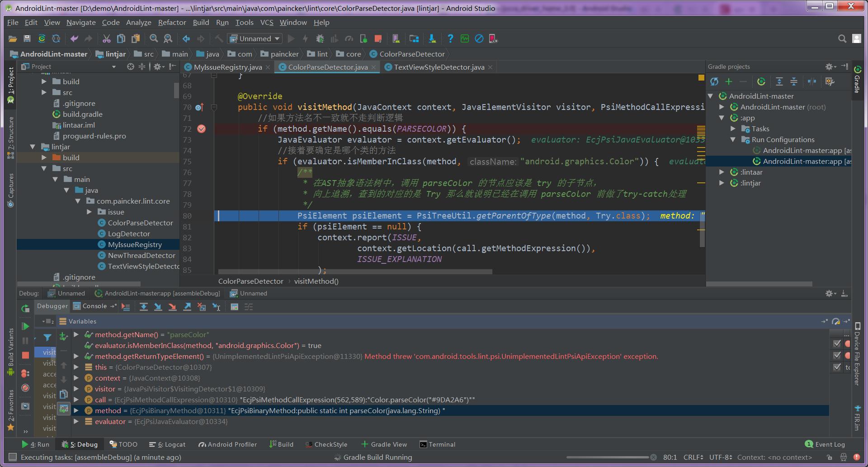Open Gradle View tool window

coord(384,445)
